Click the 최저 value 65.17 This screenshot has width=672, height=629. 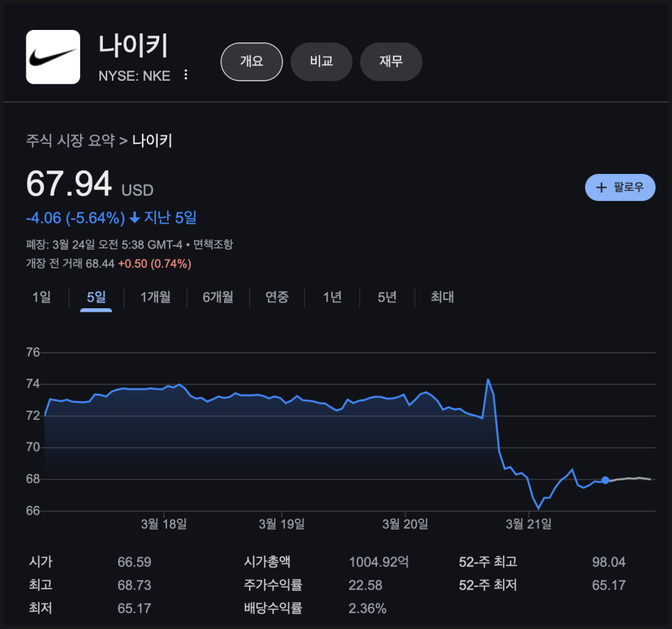tap(134, 608)
